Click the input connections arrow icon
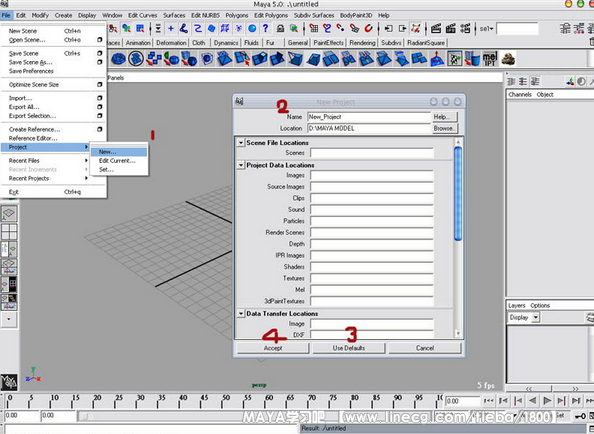Screen dimensions: 594x434 click(x=389, y=28)
